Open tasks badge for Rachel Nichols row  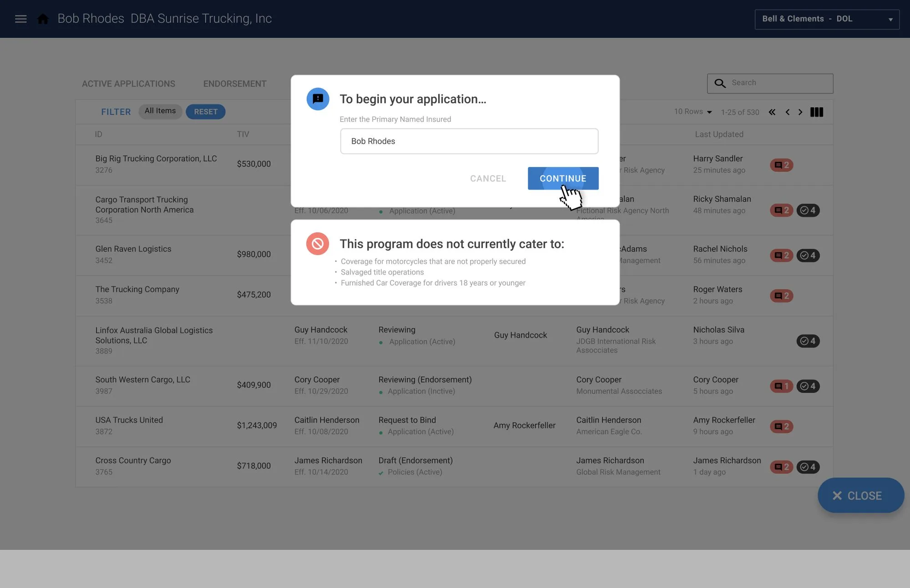808,255
